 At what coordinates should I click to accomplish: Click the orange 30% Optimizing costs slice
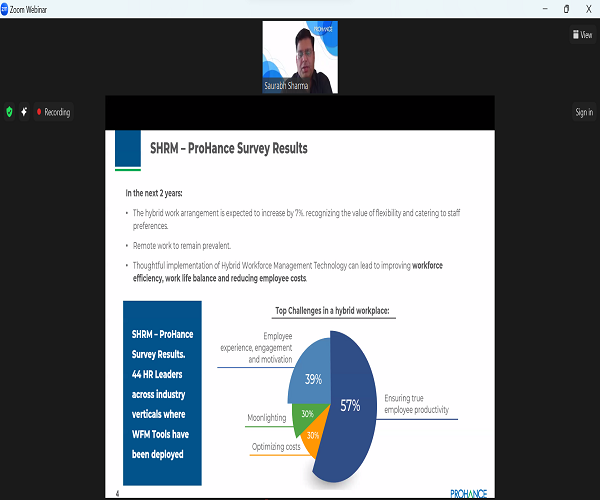point(314,434)
